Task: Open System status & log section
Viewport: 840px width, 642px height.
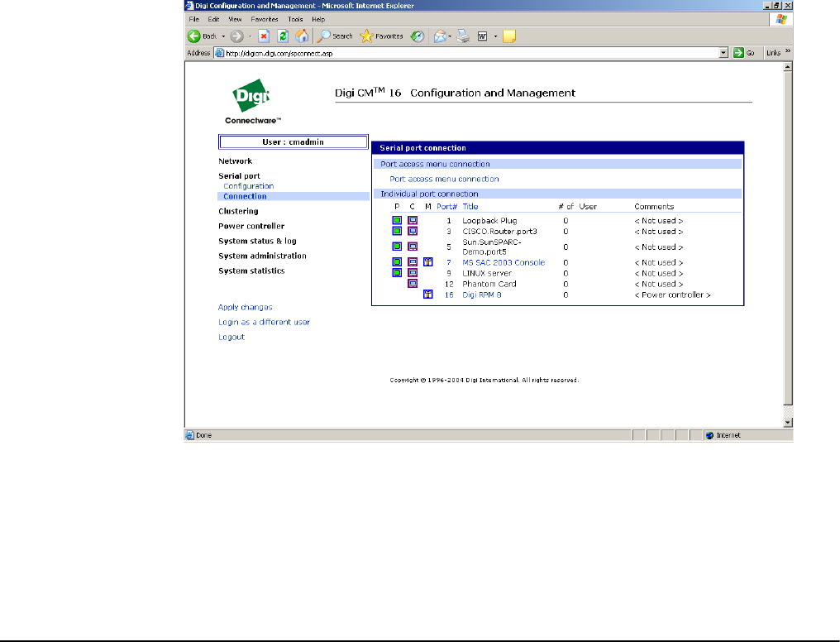Action: click(x=257, y=241)
